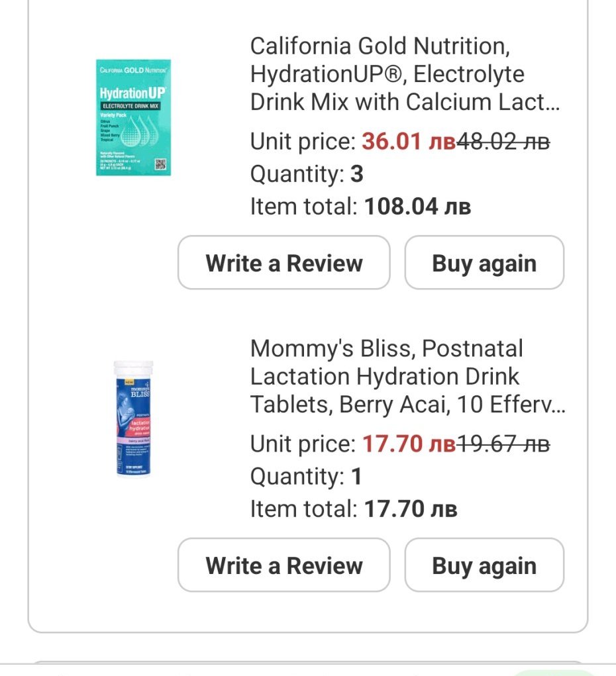Click the quantity value 1
Image resolution: width=616 pixels, height=676 pixels.
click(356, 476)
